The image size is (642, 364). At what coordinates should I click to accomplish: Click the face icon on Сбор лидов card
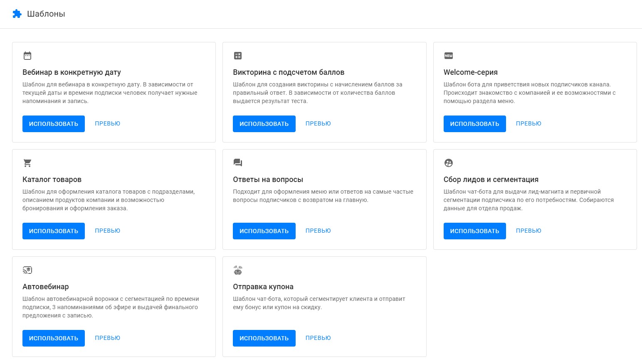click(x=448, y=163)
